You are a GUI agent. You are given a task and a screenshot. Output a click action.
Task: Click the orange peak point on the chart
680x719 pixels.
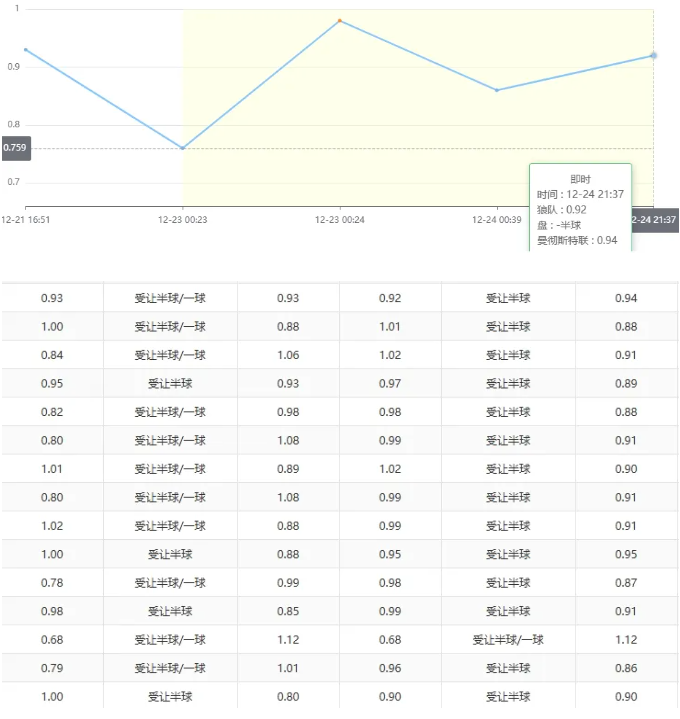click(x=340, y=20)
